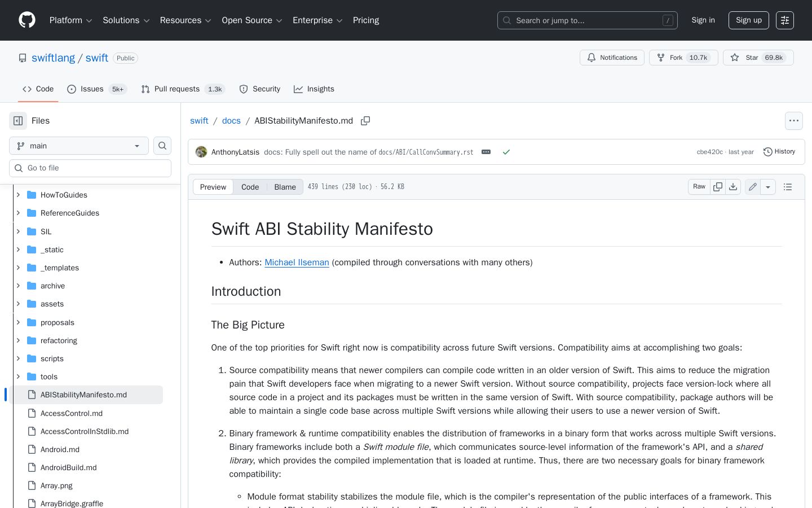
Task: Open commit cbe420c link
Action: pos(709,152)
